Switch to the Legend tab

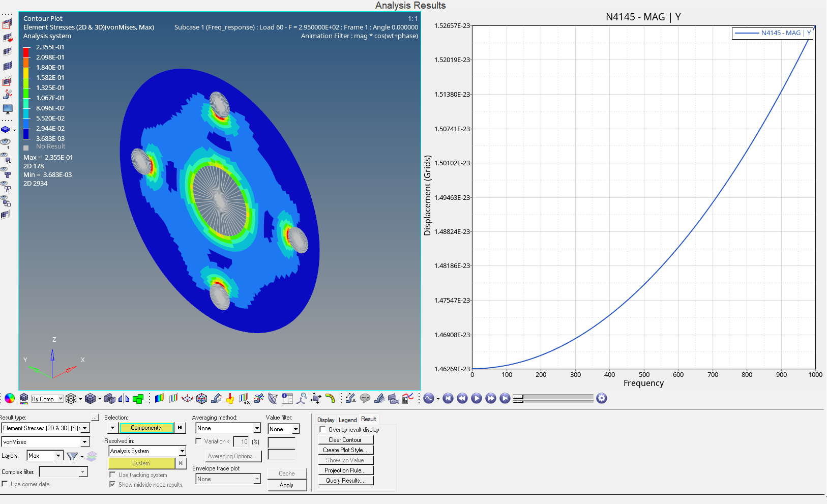[347, 420]
